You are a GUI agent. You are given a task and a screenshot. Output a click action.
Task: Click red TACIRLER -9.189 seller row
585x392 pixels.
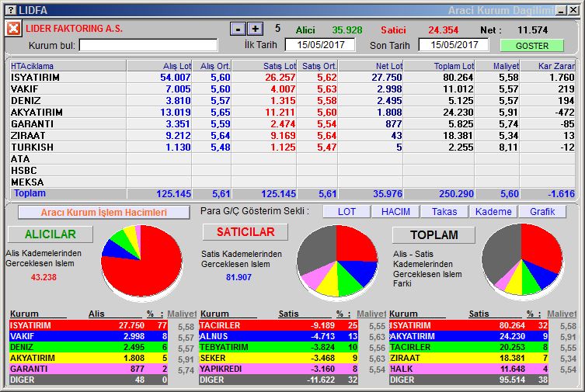click(x=279, y=325)
